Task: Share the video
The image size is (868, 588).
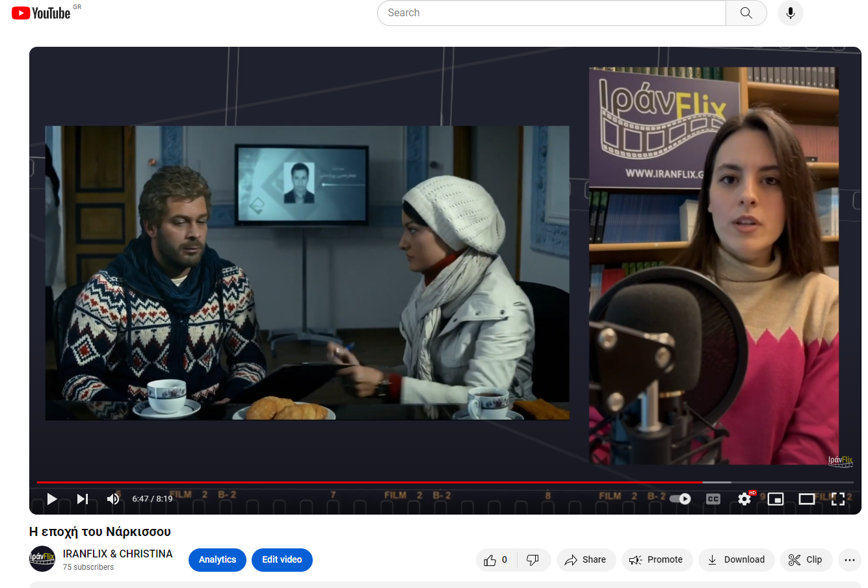Action: 586,560
